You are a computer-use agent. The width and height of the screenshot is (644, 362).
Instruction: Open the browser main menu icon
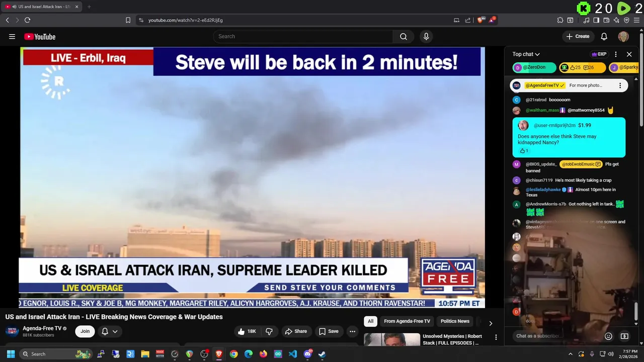pos(636,20)
